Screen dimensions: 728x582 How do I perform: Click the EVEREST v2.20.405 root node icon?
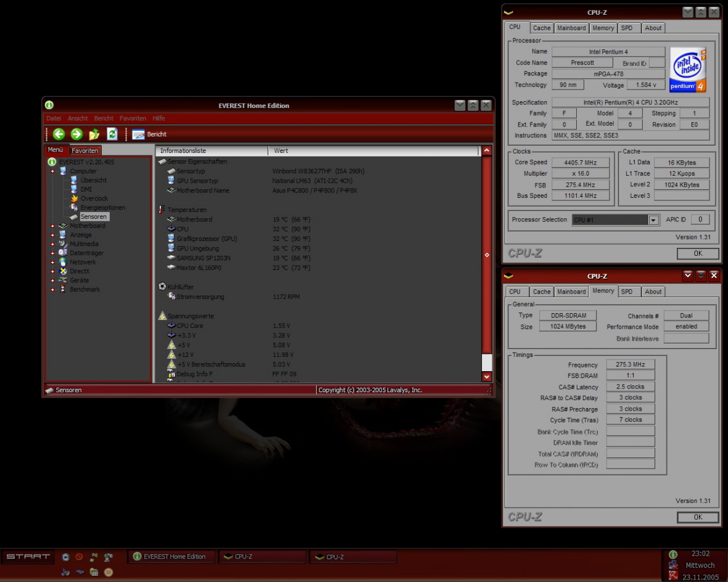pyautogui.click(x=52, y=162)
